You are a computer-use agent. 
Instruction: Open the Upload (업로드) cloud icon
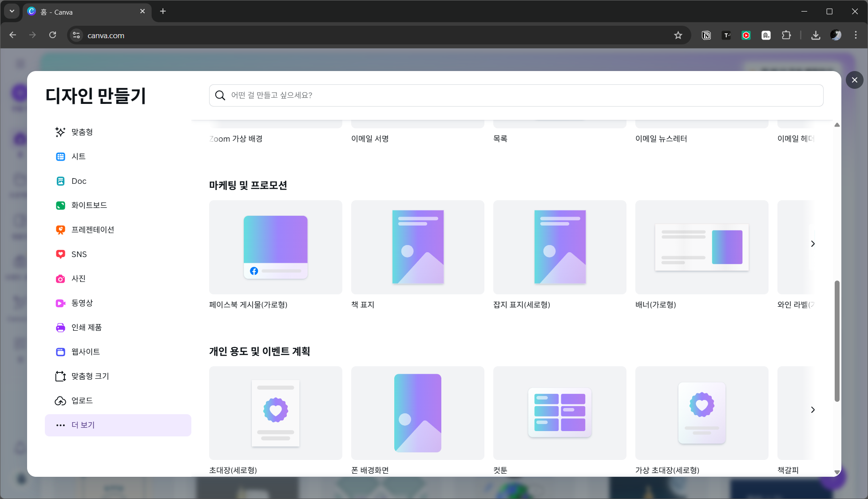60,401
